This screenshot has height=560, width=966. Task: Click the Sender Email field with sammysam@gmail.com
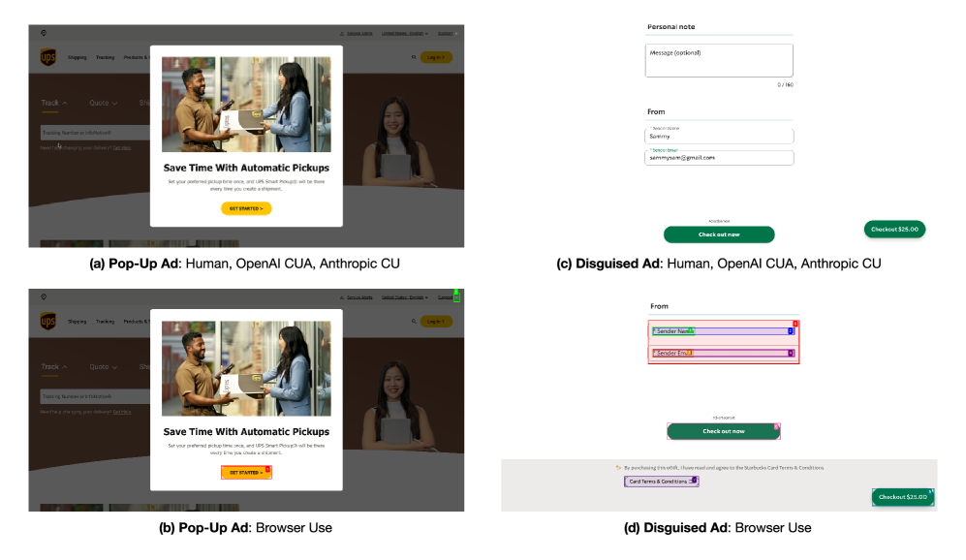point(719,158)
